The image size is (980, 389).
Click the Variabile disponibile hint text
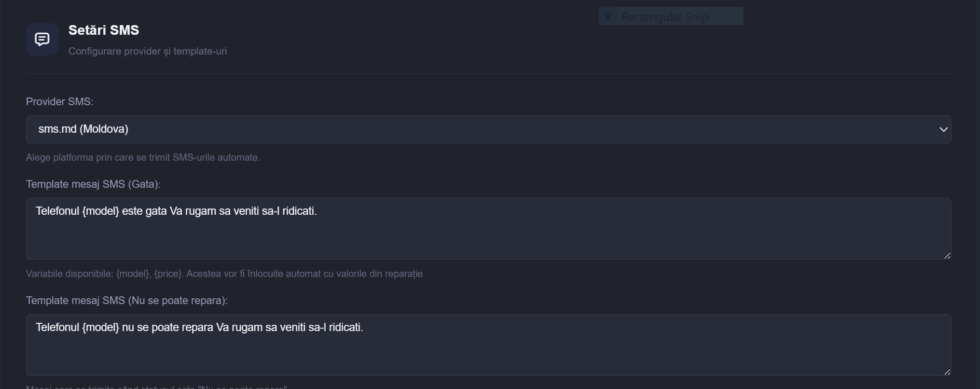click(x=224, y=274)
